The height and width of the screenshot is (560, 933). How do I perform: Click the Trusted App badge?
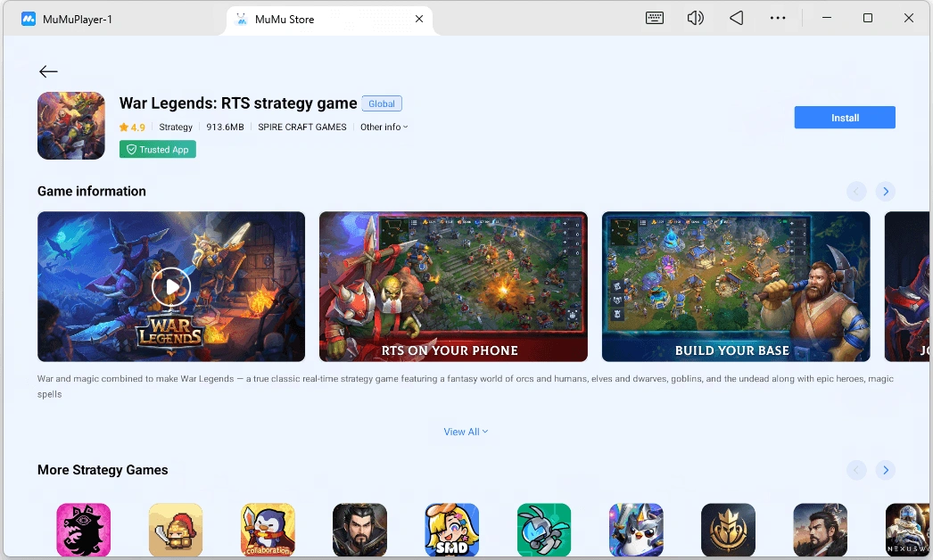(x=158, y=150)
